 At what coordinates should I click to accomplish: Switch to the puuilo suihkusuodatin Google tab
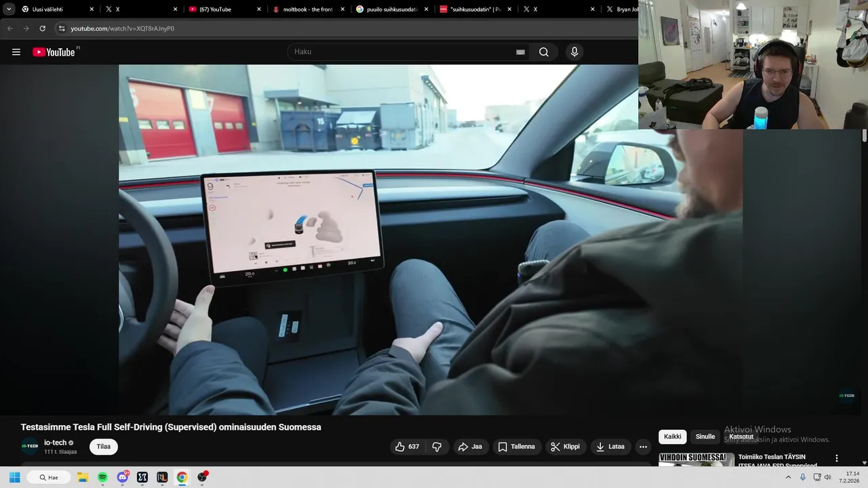(x=392, y=9)
